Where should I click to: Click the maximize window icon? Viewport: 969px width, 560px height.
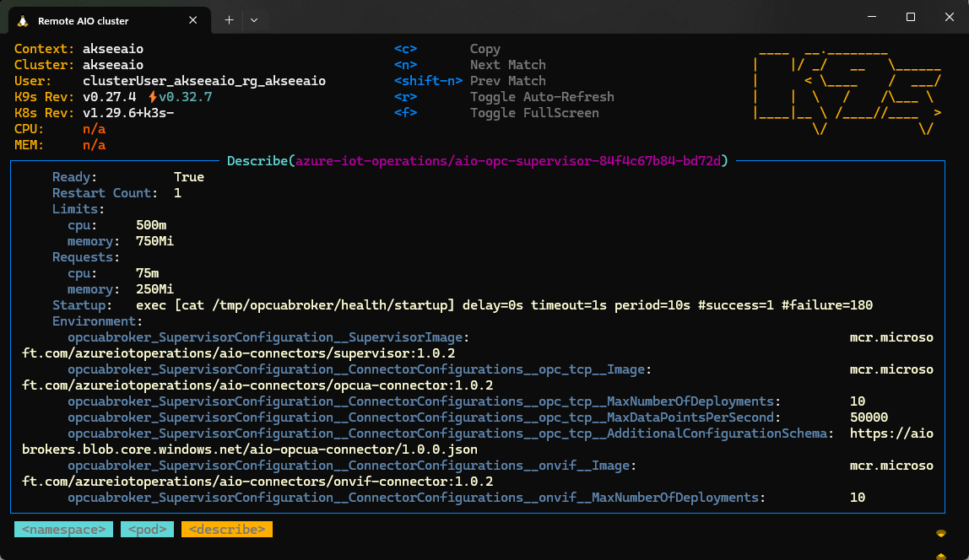(911, 17)
